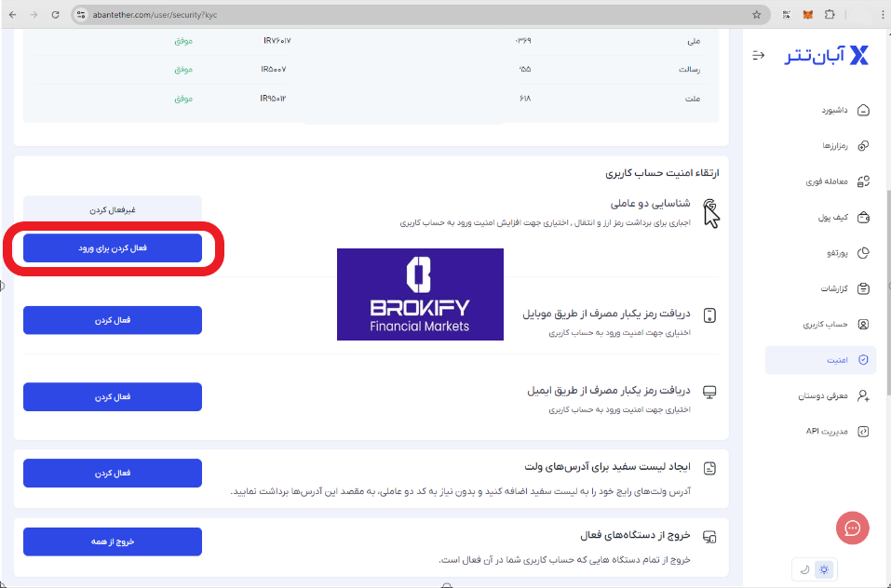Open the red support chat bubble icon
This screenshot has height=588, width=891.
(x=852, y=528)
